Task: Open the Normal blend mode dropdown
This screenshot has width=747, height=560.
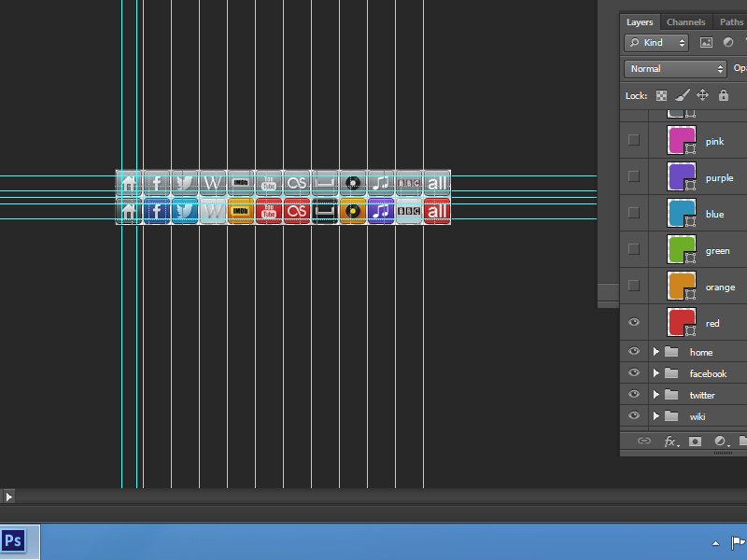Action: tap(675, 69)
